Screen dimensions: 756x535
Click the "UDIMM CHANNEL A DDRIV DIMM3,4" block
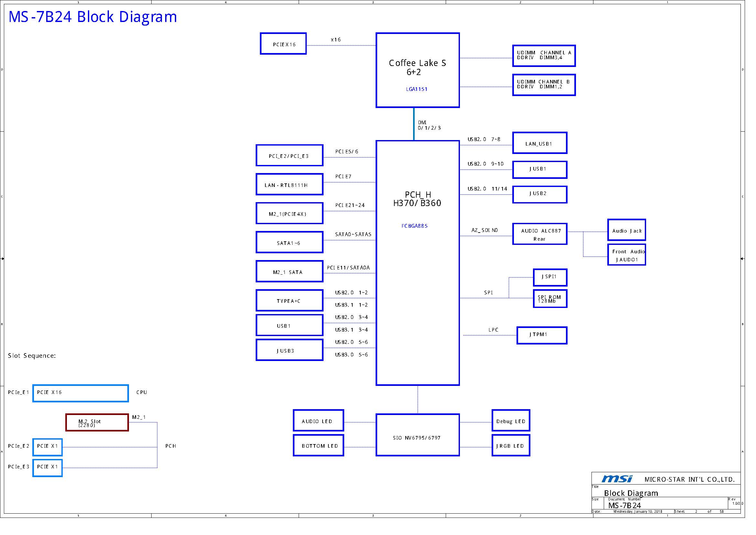point(544,56)
